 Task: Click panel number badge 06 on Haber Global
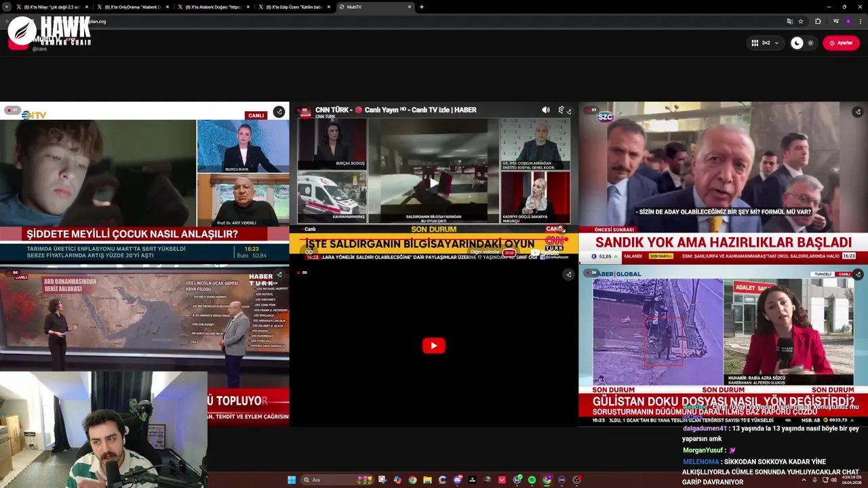point(591,272)
